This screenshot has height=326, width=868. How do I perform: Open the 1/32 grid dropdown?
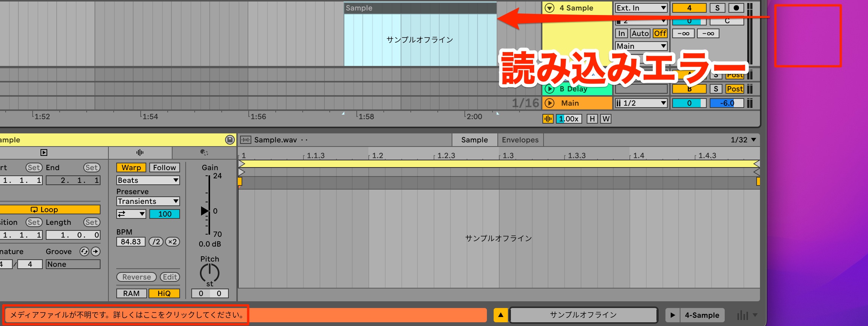pos(743,140)
